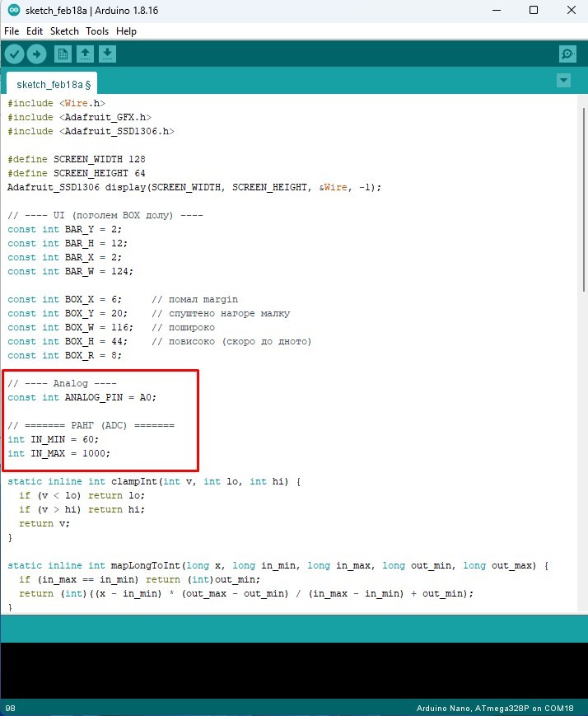This screenshot has height=716, width=588.
Task: Expand the tab options dropdown arrow
Action: click(x=563, y=81)
